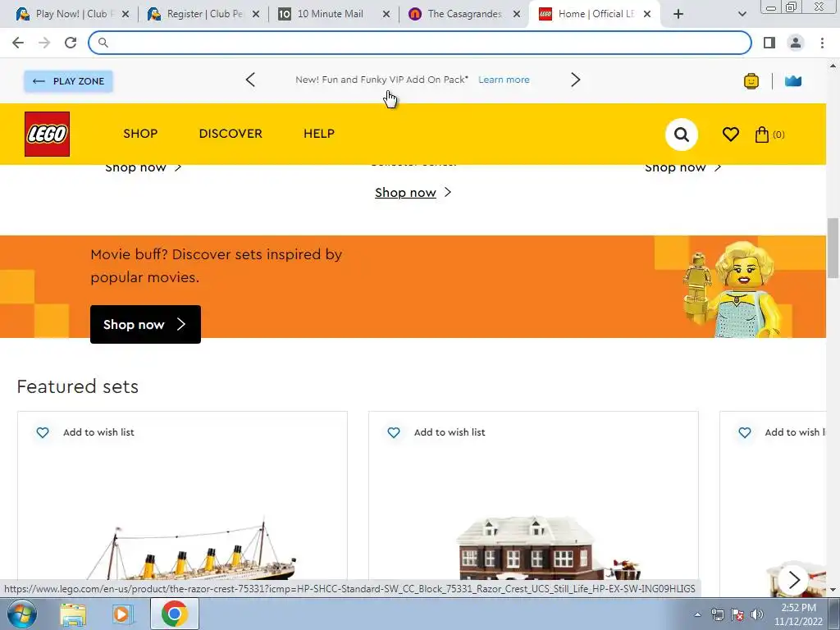840x630 pixels.
Task: Open Chrome three-dot menu
Action: 822,43
